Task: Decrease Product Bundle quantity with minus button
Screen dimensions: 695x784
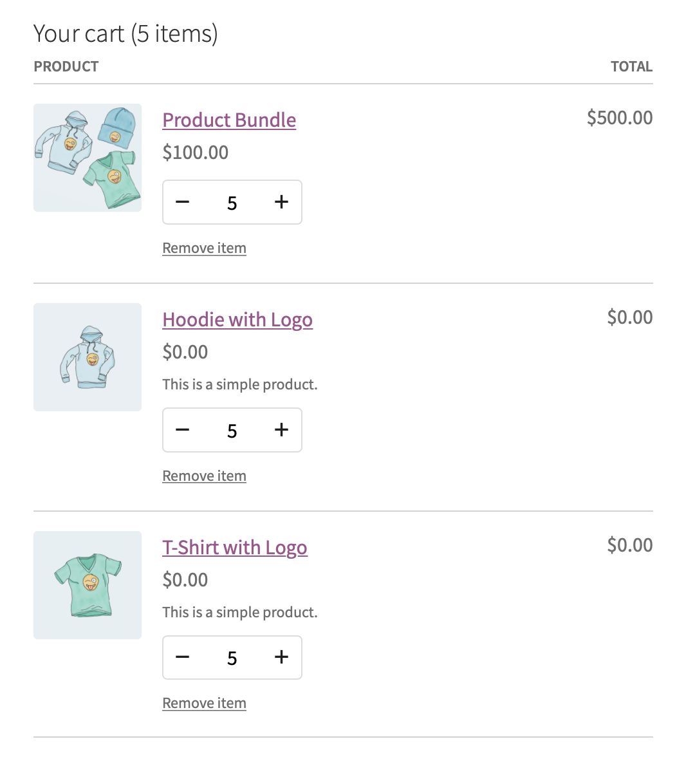Action: click(x=182, y=202)
